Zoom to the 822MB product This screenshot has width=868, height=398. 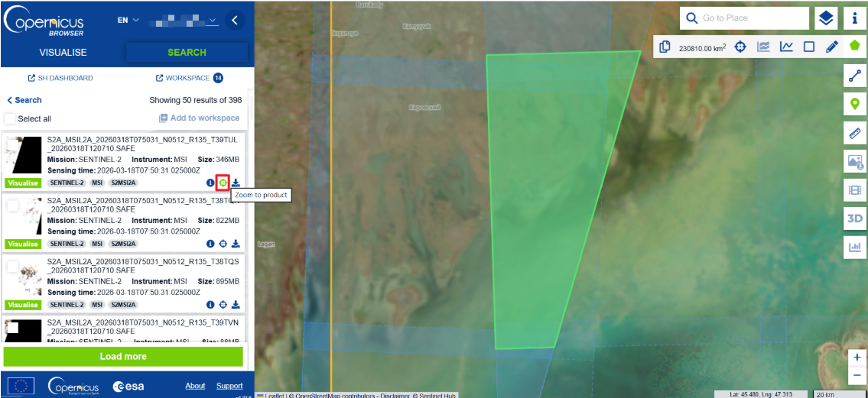(223, 244)
